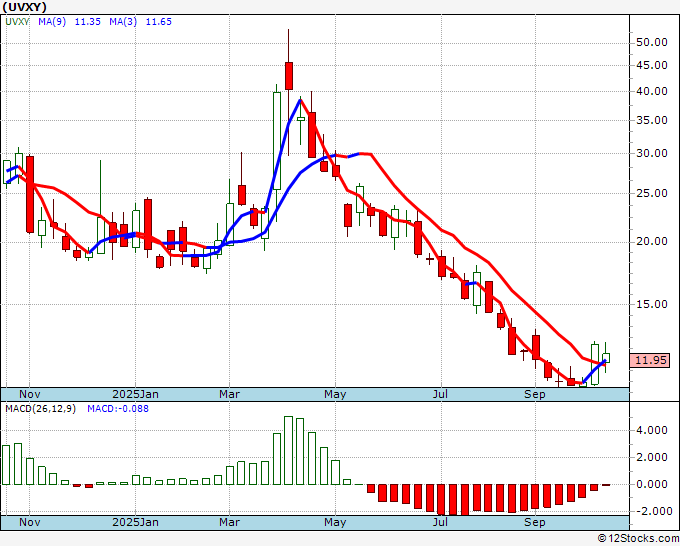680x546 pixels.
Task: Click the 4.000 MACD axis label
Action: click(651, 430)
